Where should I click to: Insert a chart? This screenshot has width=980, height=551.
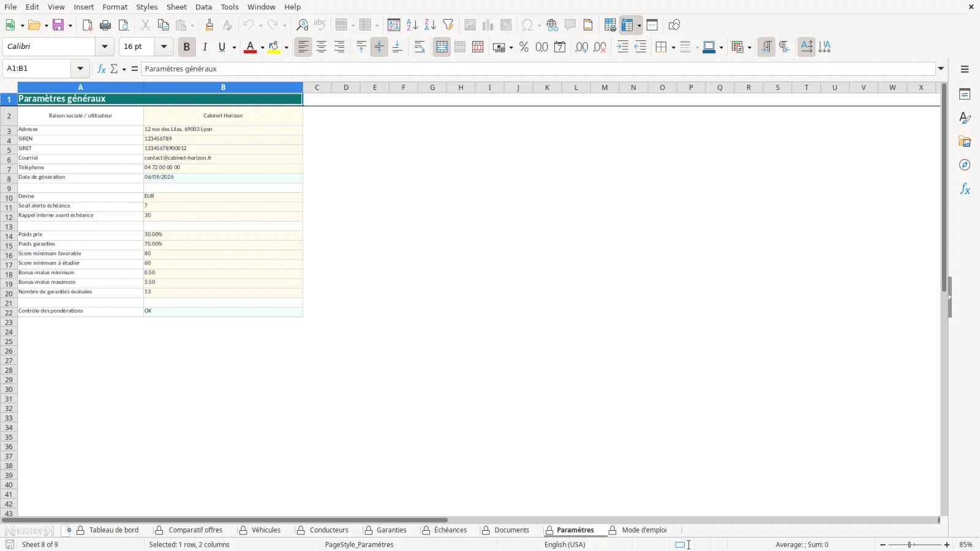[x=488, y=25]
